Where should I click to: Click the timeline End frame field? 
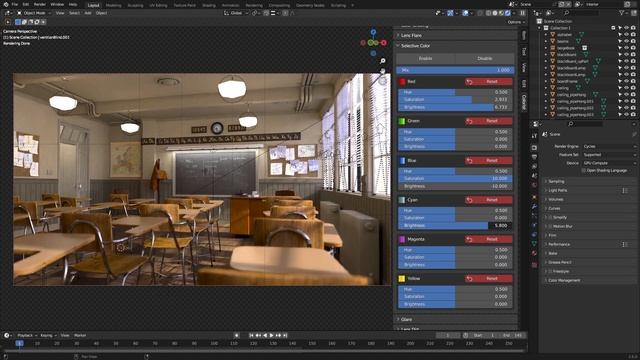[x=513, y=335]
